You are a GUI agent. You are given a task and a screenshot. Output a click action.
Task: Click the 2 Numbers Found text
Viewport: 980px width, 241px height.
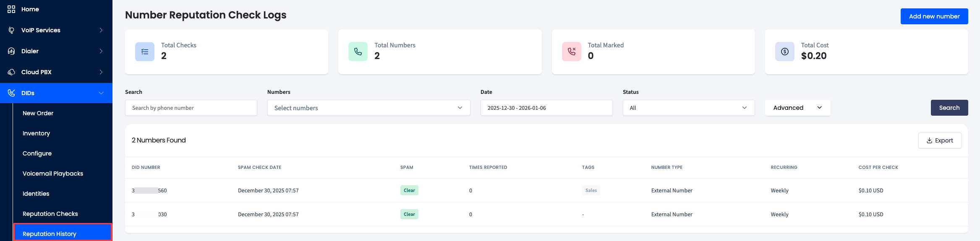pos(159,140)
